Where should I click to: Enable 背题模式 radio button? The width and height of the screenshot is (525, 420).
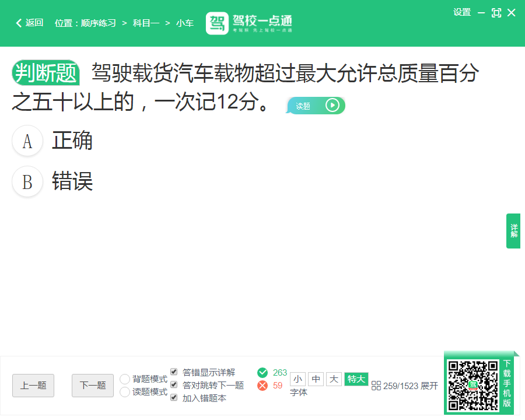click(x=125, y=379)
